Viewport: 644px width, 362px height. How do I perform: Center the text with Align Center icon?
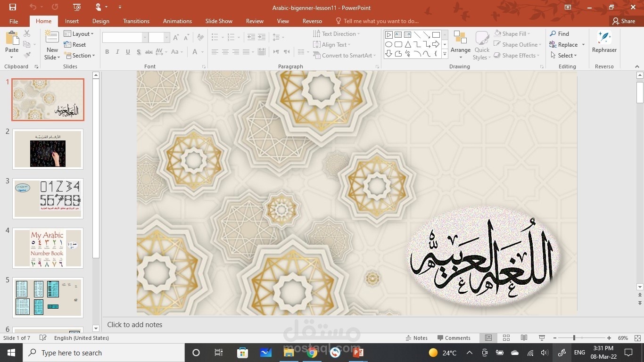[x=224, y=52]
